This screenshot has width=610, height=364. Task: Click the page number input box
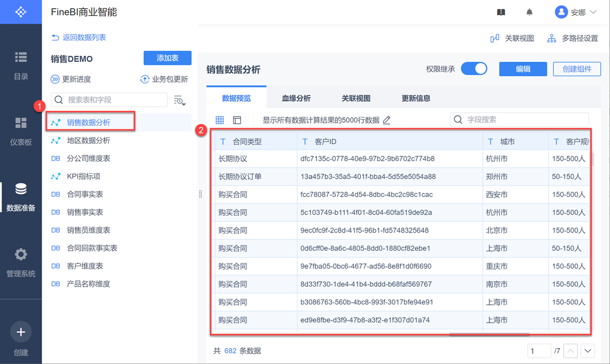tap(539, 351)
